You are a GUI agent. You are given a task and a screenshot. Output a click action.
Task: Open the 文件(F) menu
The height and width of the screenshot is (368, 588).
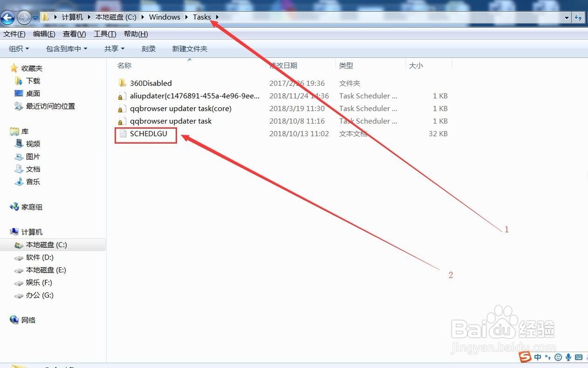14,34
